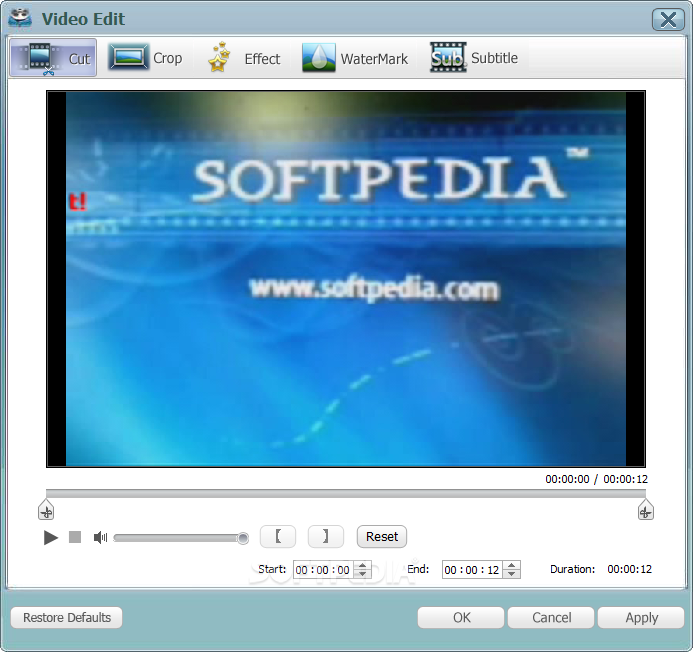Click the End time input field
Viewport: 693px width, 652px height.
pos(474,570)
